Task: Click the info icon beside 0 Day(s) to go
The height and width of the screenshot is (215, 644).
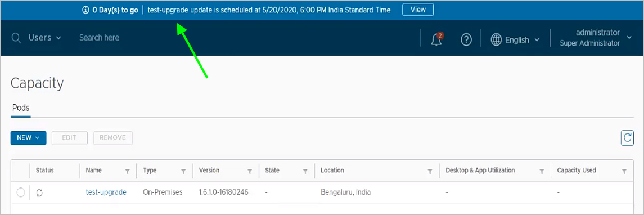Action: click(85, 10)
